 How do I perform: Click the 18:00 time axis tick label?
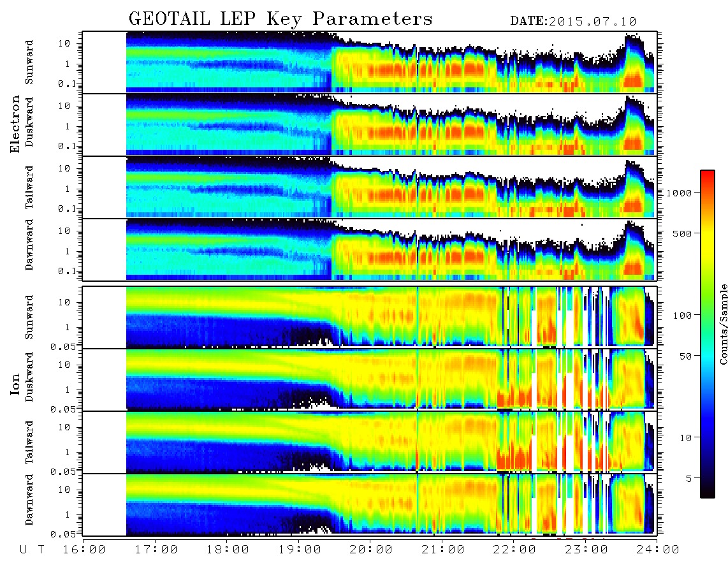pos(228,550)
